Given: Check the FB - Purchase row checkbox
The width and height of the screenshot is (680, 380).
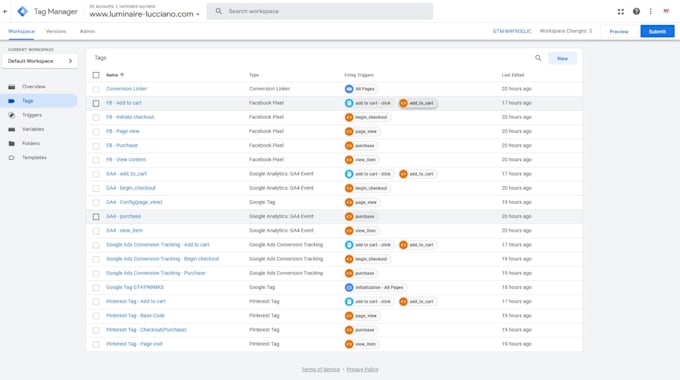Looking at the screenshot, I should [96, 146].
